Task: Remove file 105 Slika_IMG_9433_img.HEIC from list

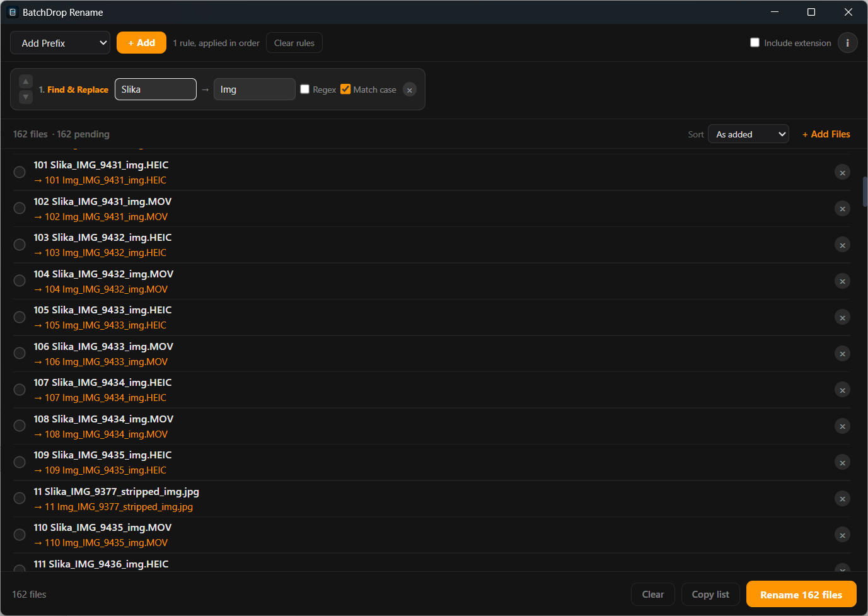Action: (842, 317)
